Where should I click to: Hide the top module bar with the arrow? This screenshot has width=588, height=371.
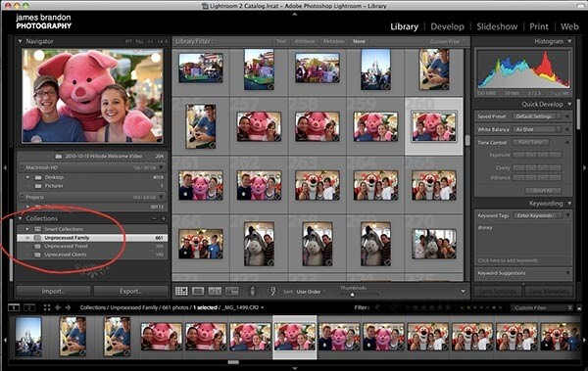tap(294, 15)
